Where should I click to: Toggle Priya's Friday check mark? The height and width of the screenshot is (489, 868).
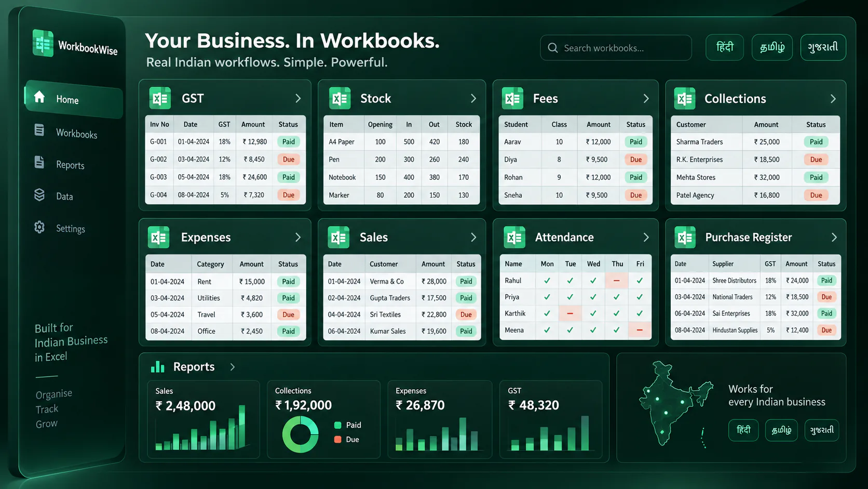tap(640, 297)
